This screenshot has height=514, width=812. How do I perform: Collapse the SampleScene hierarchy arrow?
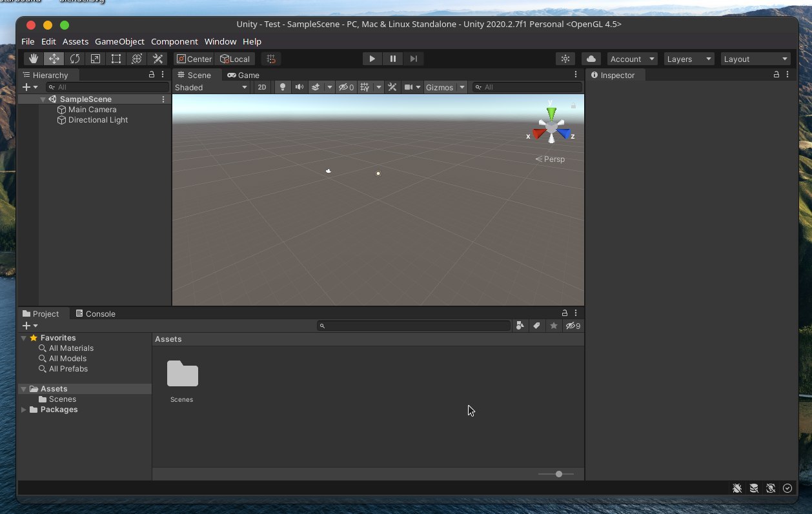43,99
